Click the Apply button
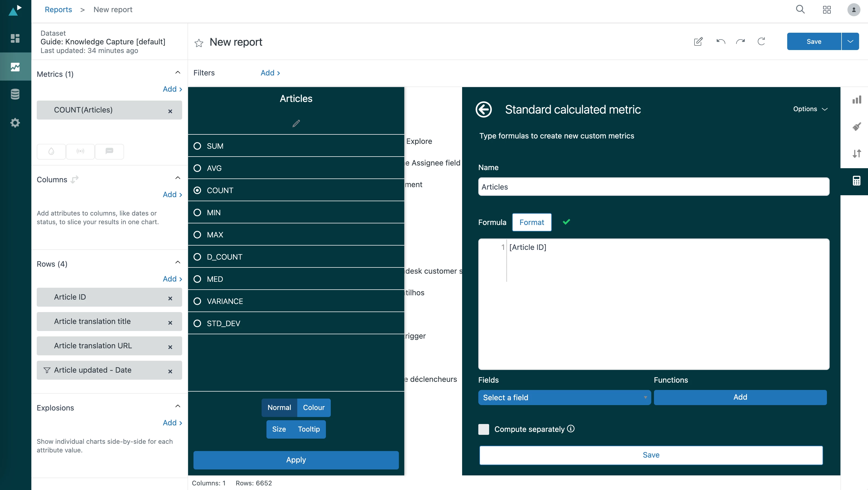This screenshot has width=868, height=490. [x=296, y=460]
